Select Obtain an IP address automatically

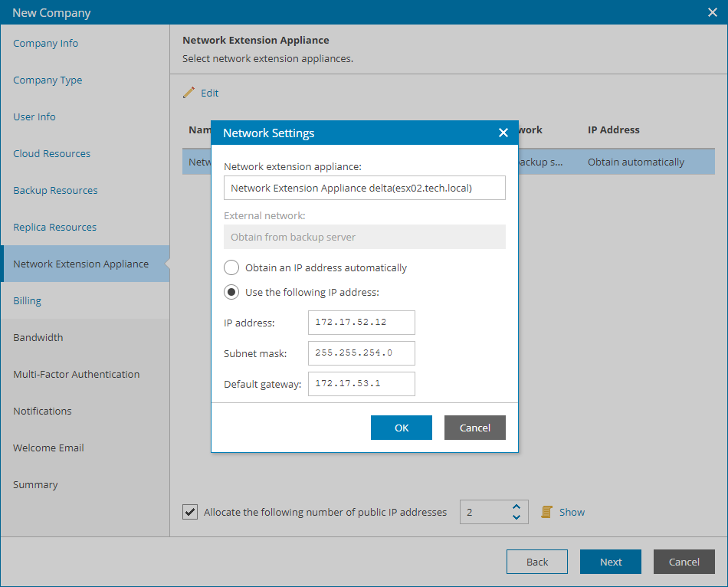pos(231,267)
